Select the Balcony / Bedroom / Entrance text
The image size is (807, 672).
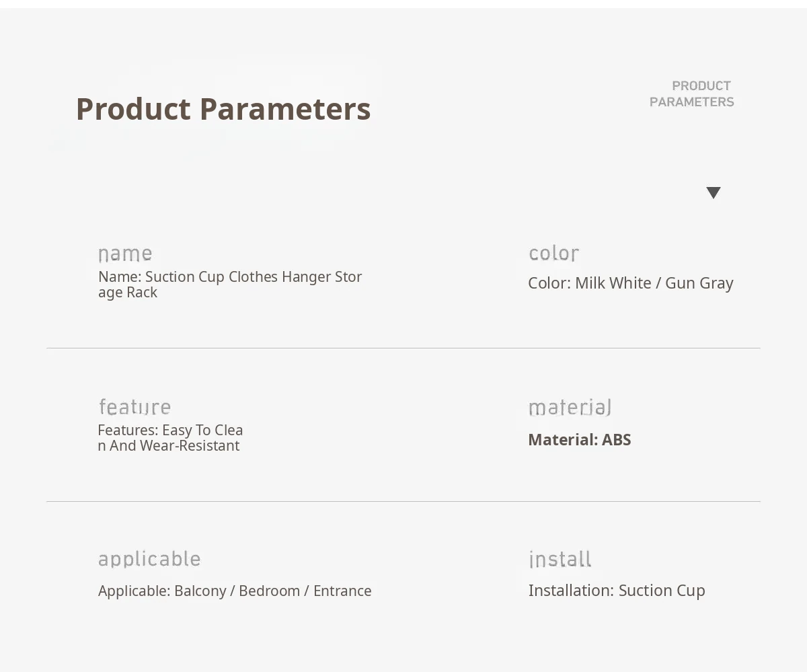pos(235,591)
